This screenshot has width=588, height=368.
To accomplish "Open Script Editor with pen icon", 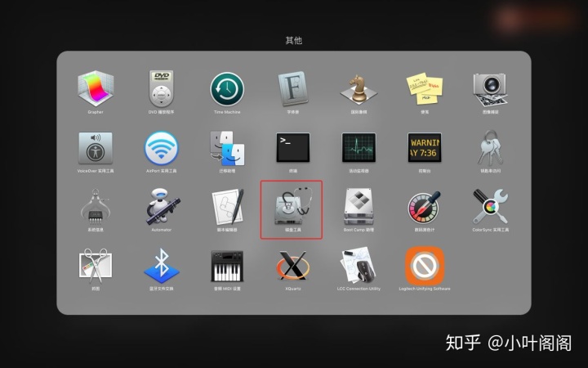I will 228,207.
